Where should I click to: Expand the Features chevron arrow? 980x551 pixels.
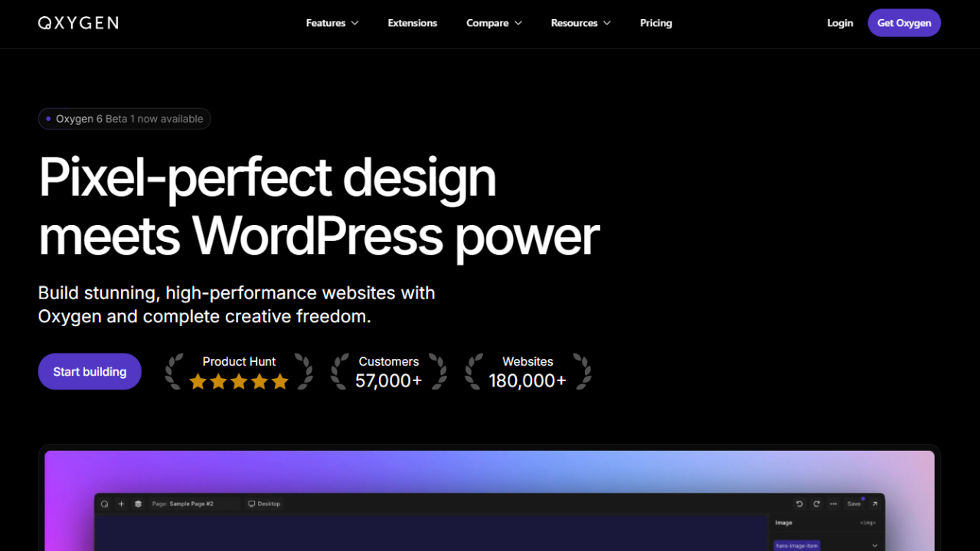pyautogui.click(x=354, y=23)
